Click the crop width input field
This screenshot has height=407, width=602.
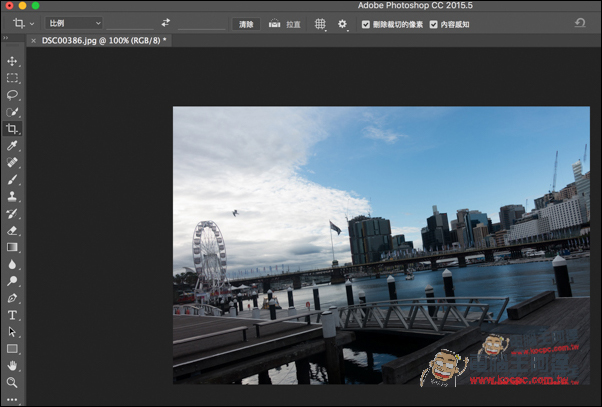[130, 24]
